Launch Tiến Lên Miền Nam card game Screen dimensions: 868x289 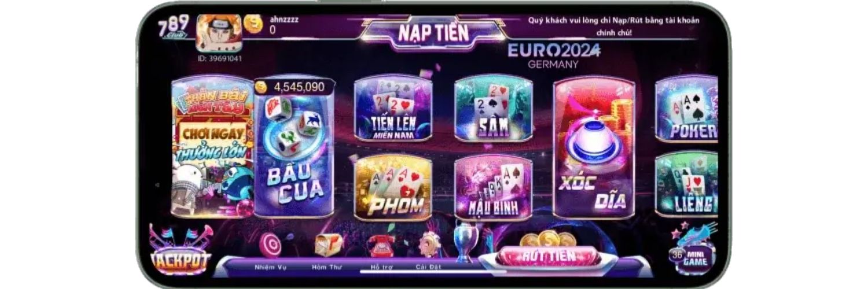(x=393, y=109)
